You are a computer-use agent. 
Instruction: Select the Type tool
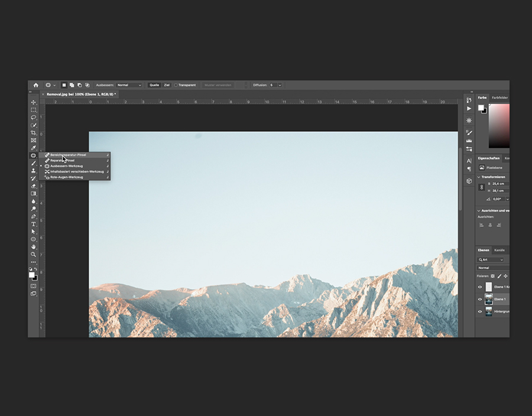(33, 224)
